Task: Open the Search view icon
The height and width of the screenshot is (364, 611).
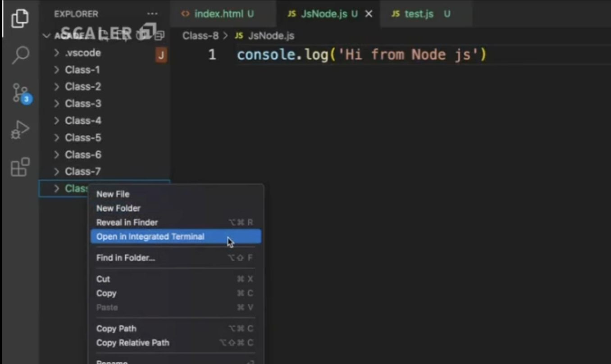Action: pos(20,55)
